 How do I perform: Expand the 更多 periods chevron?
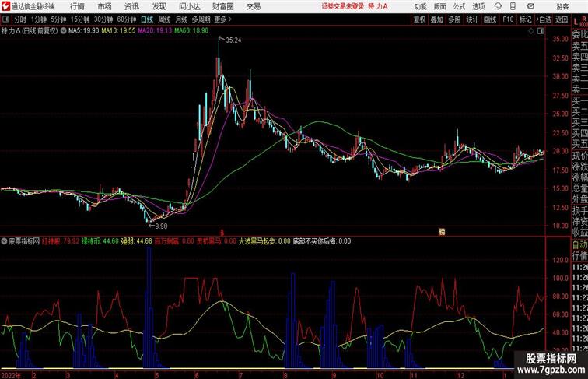pyautogui.click(x=222, y=19)
